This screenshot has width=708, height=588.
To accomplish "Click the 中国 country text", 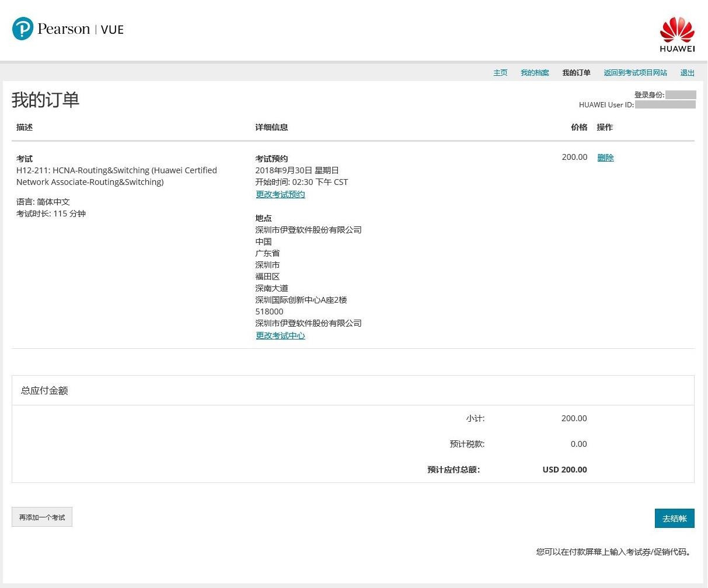I will pyautogui.click(x=263, y=242).
